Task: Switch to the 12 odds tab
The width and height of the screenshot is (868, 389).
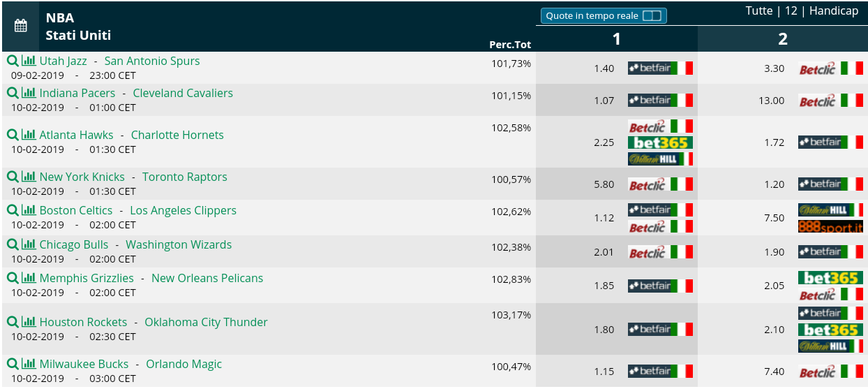Action: tap(791, 10)
